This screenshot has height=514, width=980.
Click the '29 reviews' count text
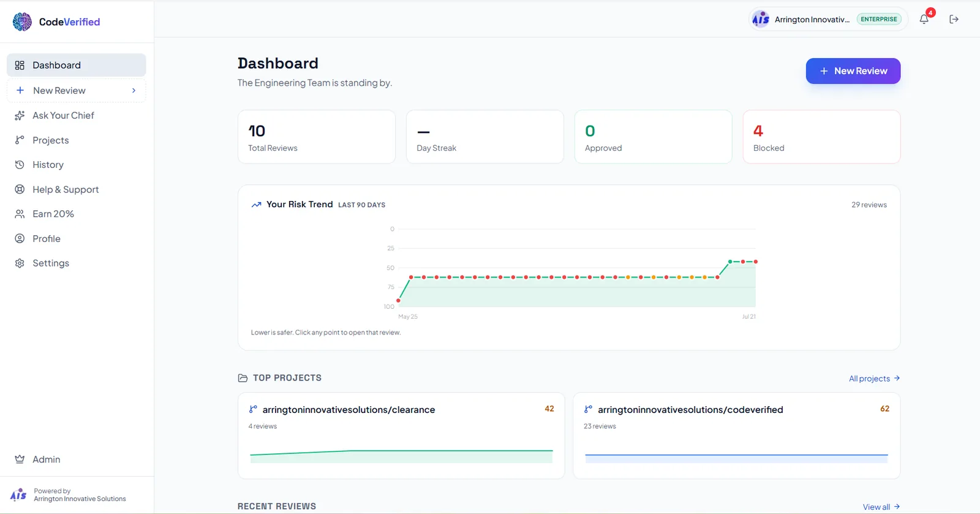pos(869,205)
